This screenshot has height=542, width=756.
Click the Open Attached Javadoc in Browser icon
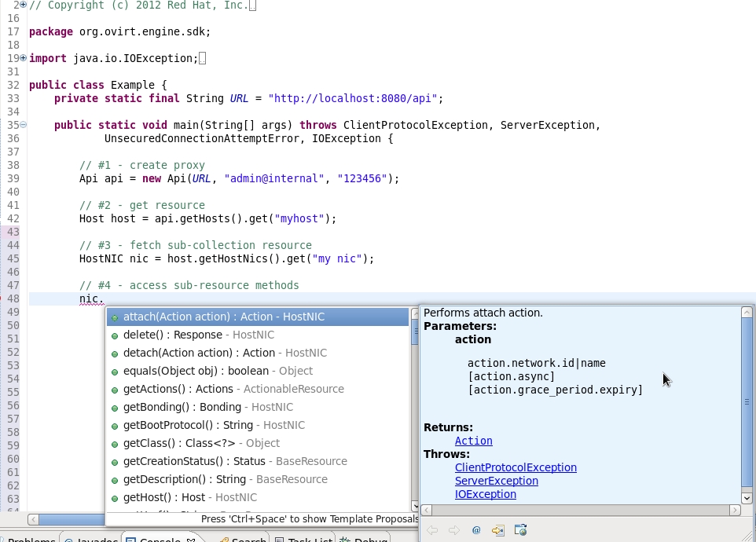pyautogui.click(x=520, y=530)
